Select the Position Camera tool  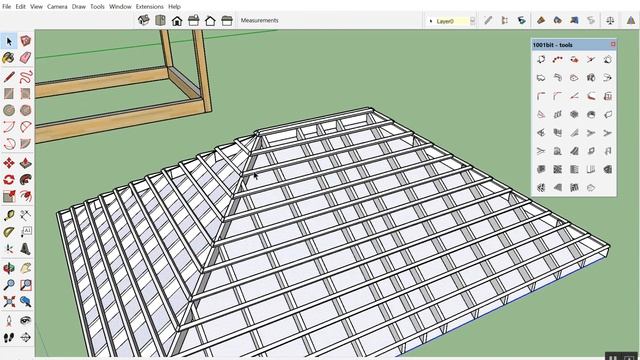tap(9, 321)
